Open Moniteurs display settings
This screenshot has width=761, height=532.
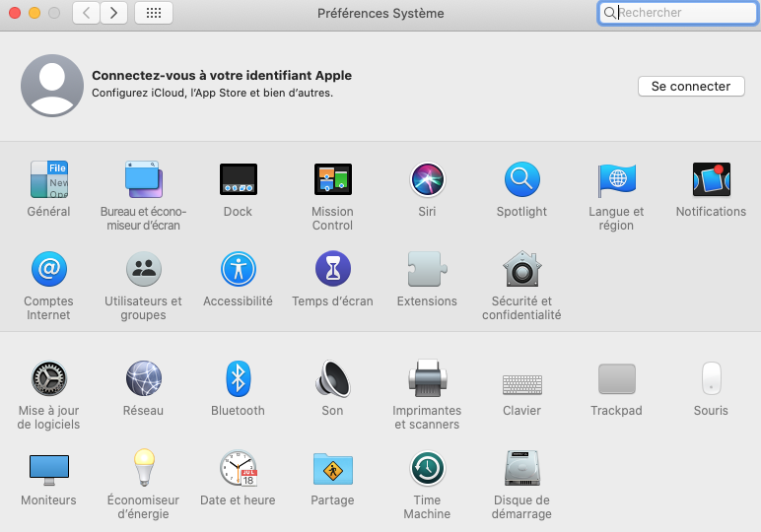point(49,470)
